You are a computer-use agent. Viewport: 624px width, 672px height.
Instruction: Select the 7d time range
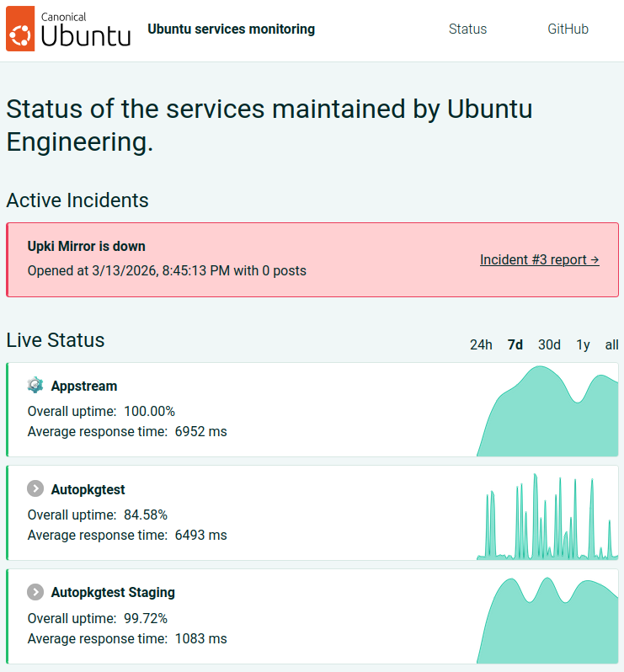[x=515, y=344]
